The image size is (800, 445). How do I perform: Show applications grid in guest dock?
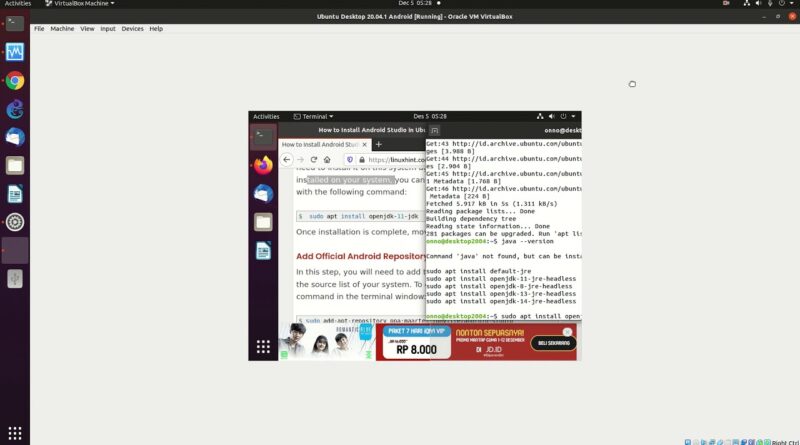(x=263, y=347)
